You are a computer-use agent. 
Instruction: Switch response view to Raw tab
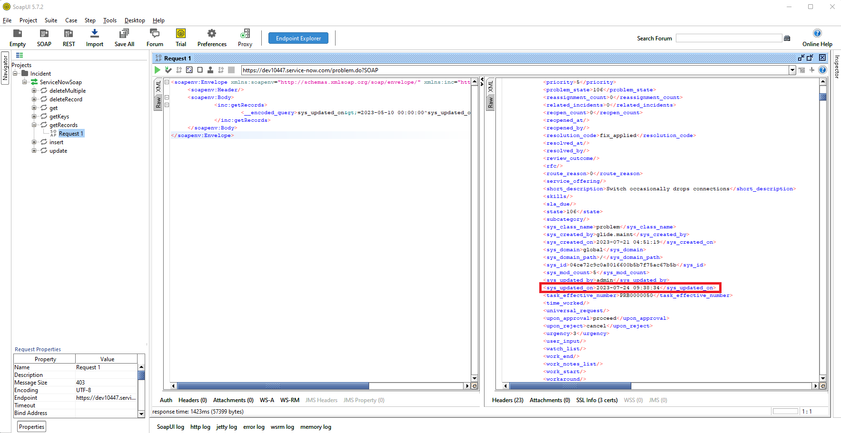point(490,103)
